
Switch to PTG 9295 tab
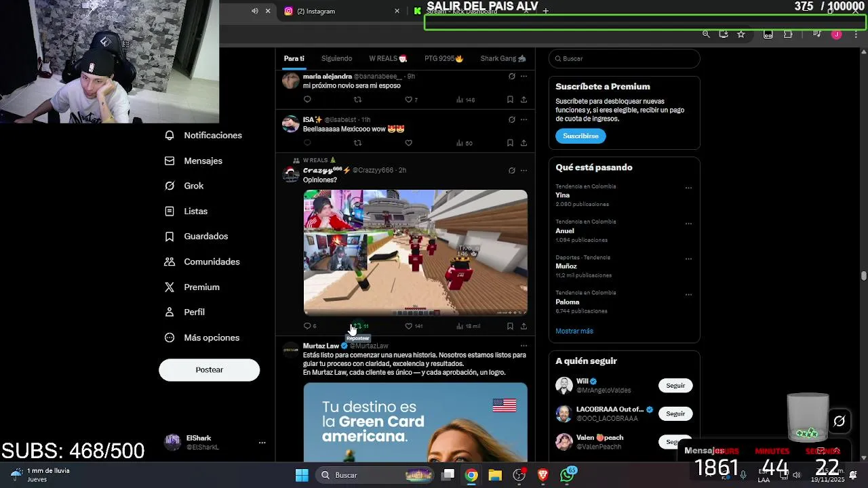[443, 58]
